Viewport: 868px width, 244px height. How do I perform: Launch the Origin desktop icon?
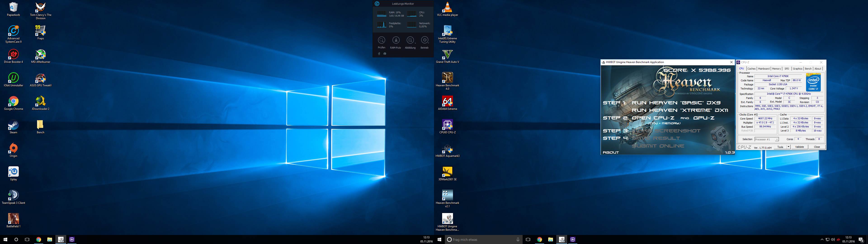[14, 150]
